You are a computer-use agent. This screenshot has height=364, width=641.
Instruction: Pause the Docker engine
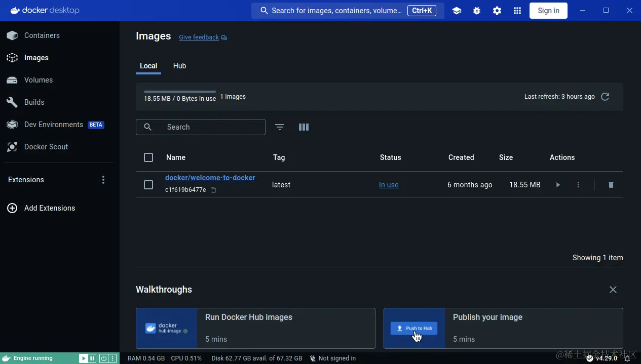(x=92, y=358)
